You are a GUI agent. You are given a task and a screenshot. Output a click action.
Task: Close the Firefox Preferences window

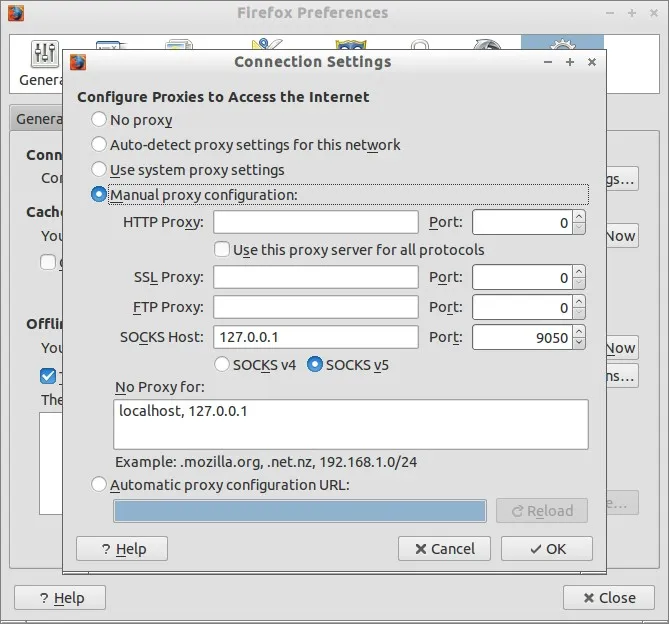pyautogui.click(x=609, y=598)
